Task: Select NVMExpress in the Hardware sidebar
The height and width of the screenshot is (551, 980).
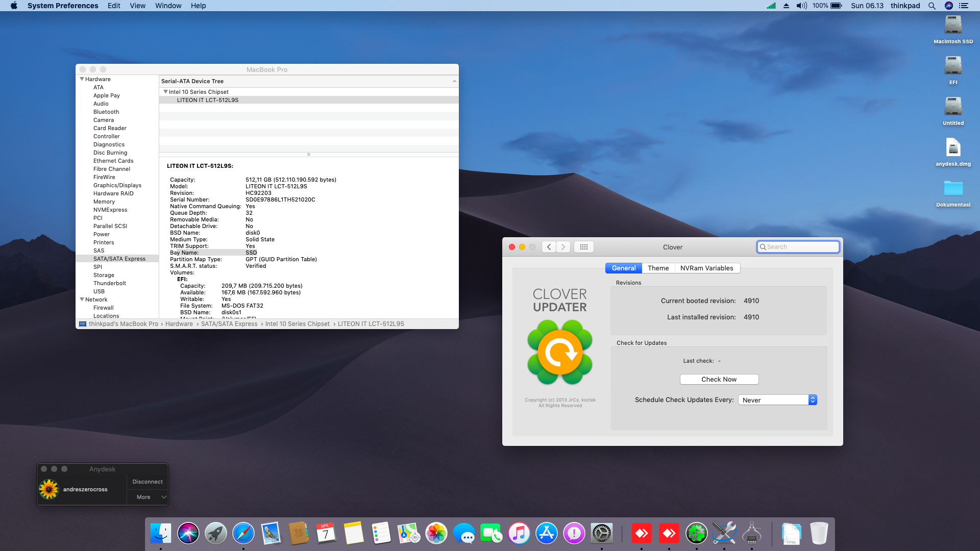Action: (110, 210)
